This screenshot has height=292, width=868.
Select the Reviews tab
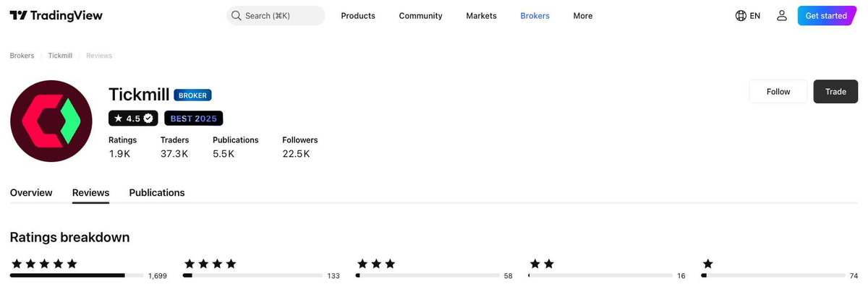click(x=90, y=193)
